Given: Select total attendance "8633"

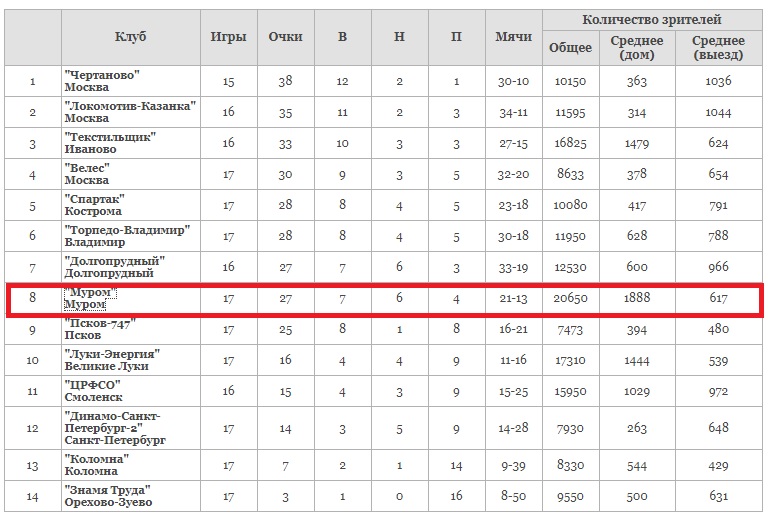Looking at the screenshot, I should (571, 174).
